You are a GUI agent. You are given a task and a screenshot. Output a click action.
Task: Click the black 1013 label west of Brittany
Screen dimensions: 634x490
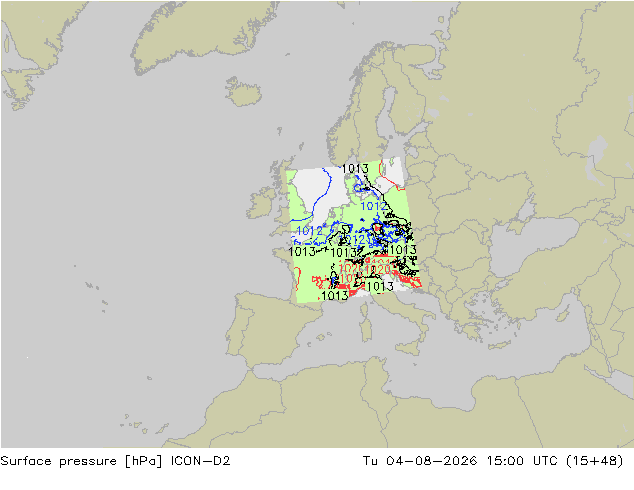302,251
